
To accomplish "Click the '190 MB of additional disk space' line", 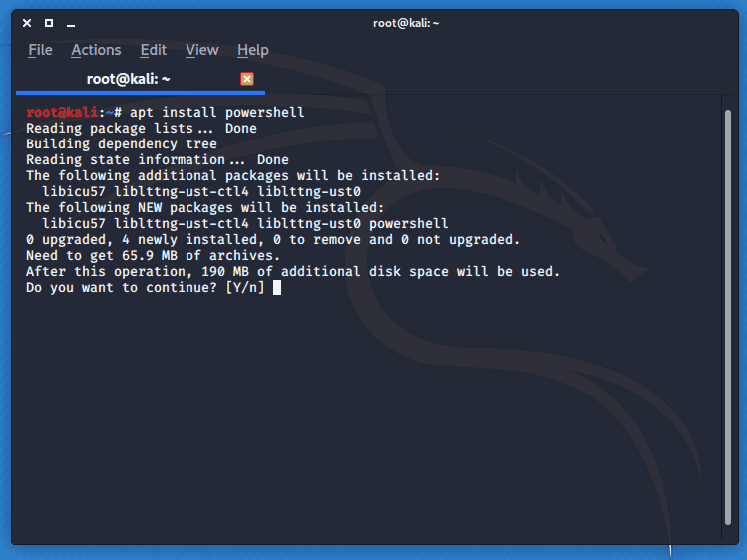I will (292, 272).
